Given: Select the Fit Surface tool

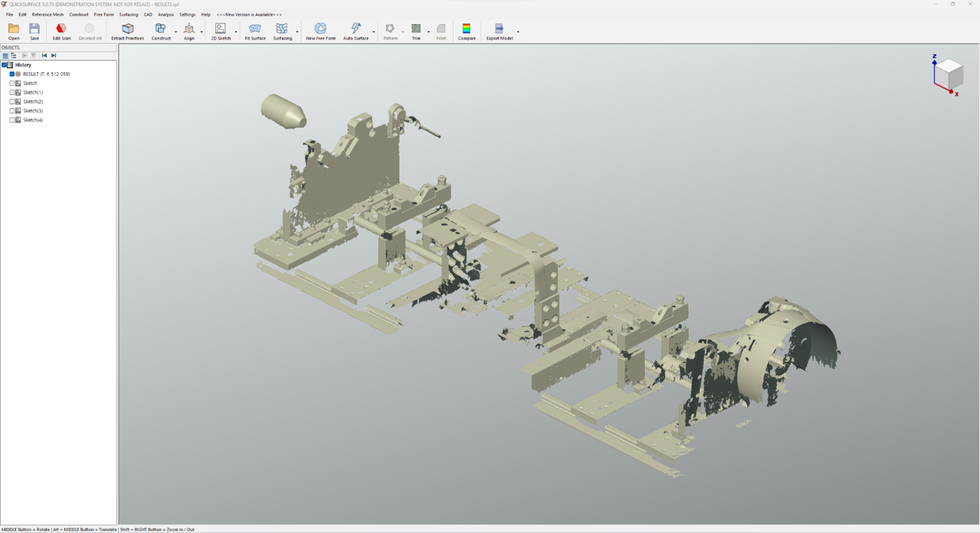Looking at the screenshot, I should (255, 31).
